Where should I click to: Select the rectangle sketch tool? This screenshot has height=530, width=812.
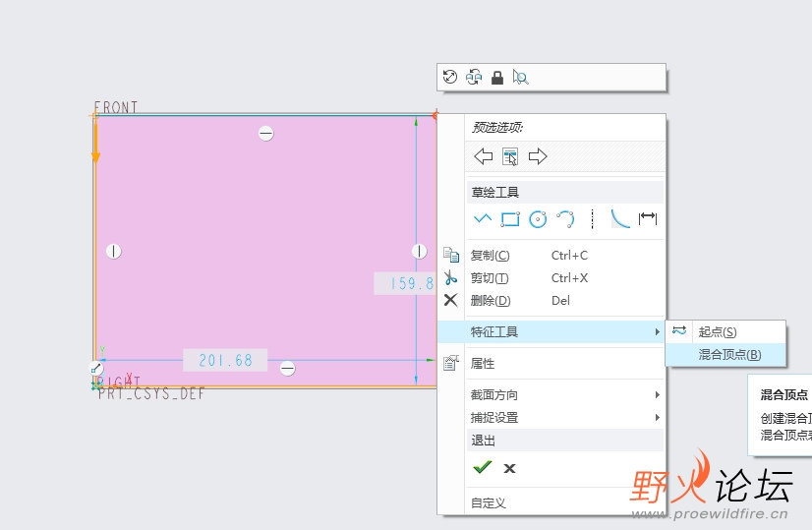pyautogui.click(x=510, y=219)
